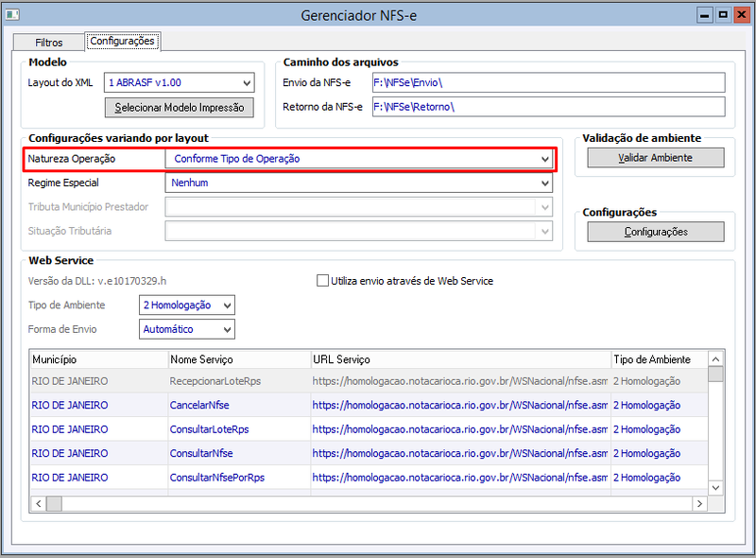Image resolution: width=756 pixels, height=558 pixels.
Task: Select the RecepcionarLoteRps service row
Action: (369, 381)
